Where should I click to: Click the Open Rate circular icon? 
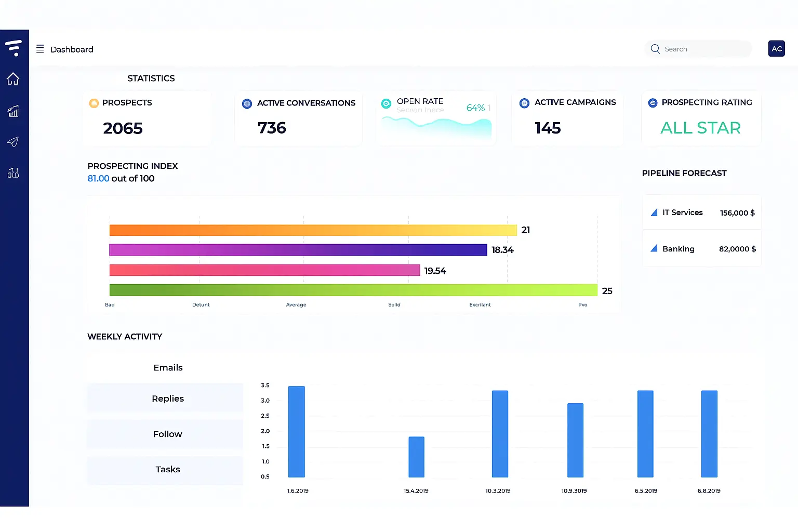pos(386,103)
